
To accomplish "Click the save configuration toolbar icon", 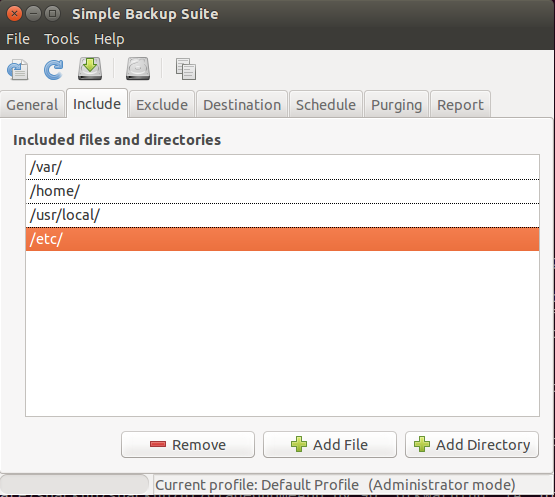I will (x=18, y=69).
